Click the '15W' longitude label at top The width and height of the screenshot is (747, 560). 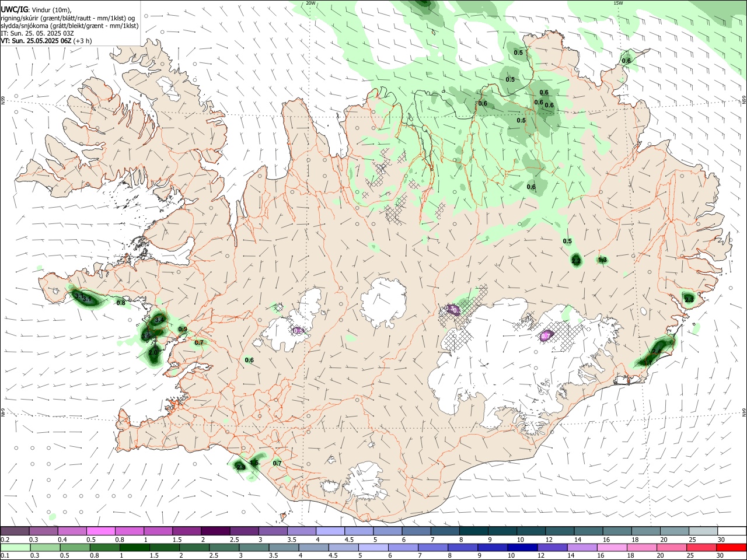[x=619, y=3]
